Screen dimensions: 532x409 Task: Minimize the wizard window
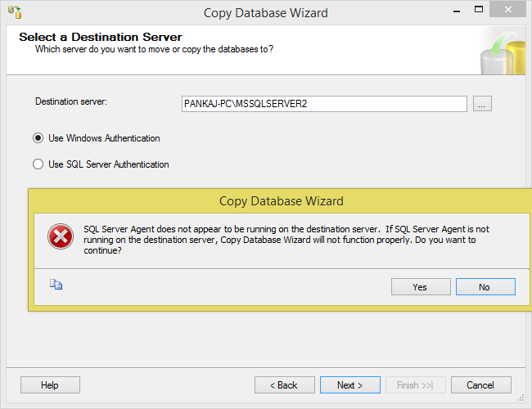tap(457, 11)
